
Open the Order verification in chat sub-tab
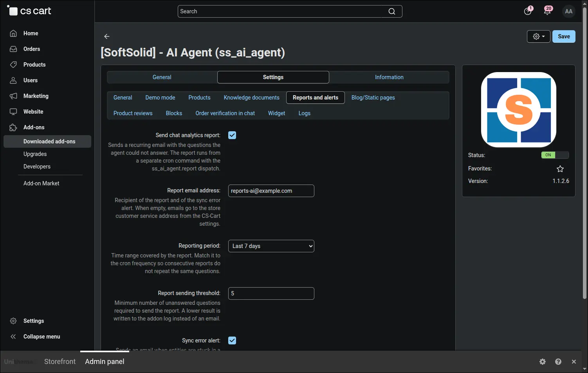(225, 113)
